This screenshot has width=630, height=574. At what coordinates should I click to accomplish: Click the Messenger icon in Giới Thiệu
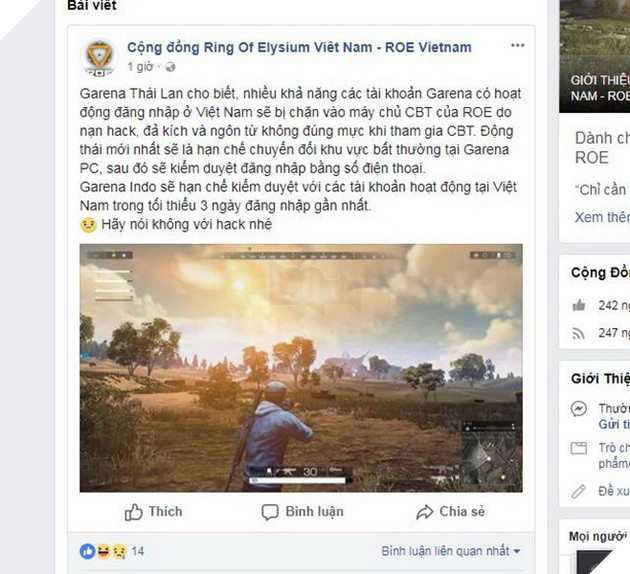point(579,409)
